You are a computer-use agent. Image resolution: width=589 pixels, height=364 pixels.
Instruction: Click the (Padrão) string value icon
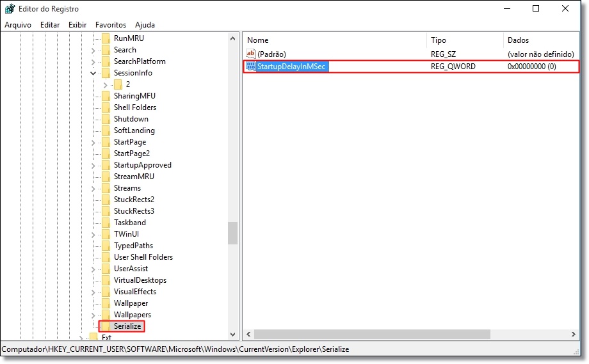coord(250,54)
